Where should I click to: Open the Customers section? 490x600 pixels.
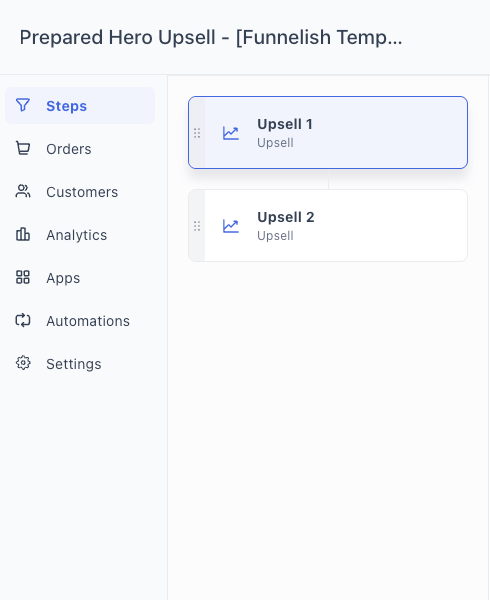click(80, 192)
